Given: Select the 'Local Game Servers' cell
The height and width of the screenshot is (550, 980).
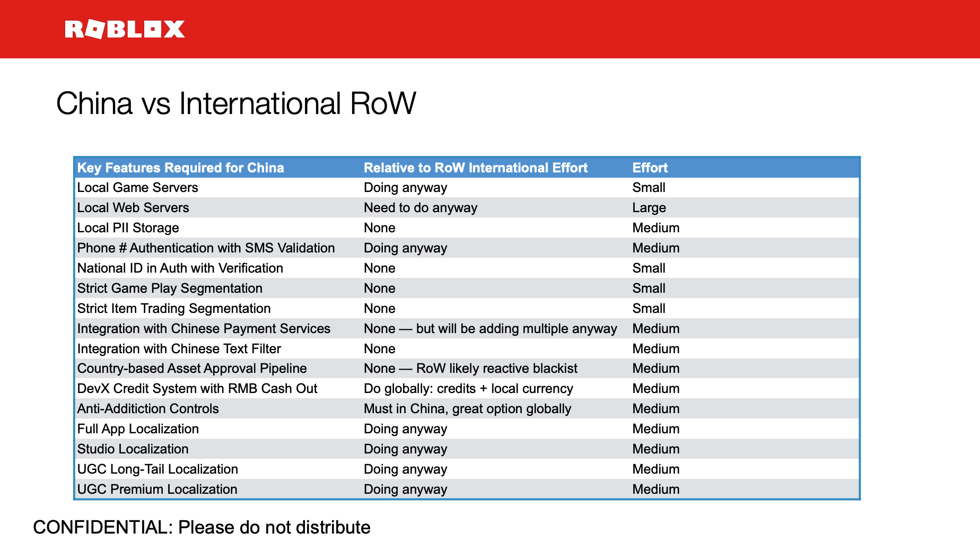Looking at the screenshot, I should (x=137, y=188).
